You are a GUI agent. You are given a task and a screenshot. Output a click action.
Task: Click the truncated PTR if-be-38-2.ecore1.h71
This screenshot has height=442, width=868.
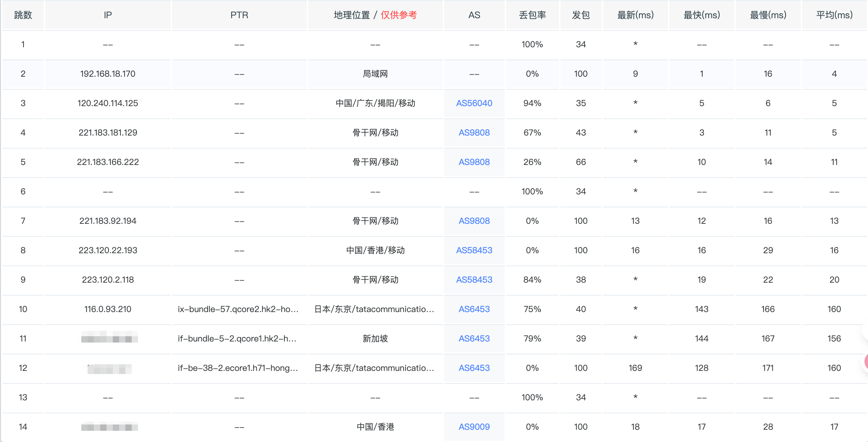point(238,368)
